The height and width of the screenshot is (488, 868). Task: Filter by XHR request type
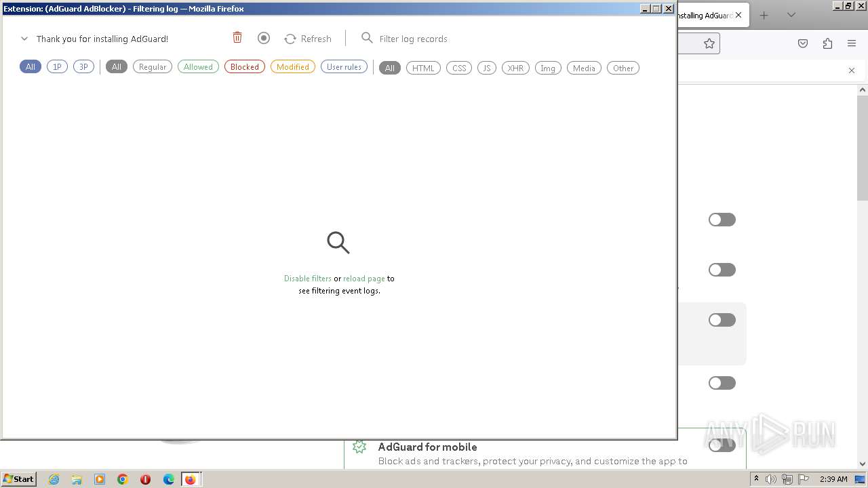pos(515,68)
